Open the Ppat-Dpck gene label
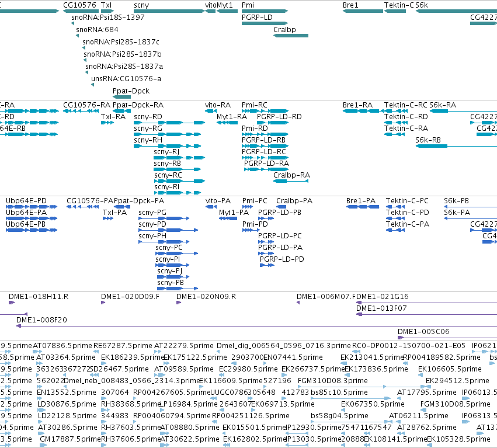This screenshot has width=497, height=448. pos(131,91)
